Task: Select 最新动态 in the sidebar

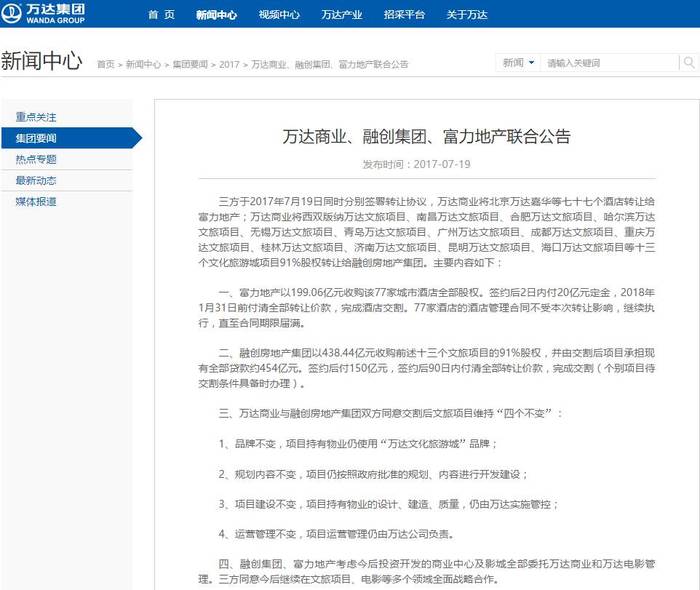Action: [x=36, y=180]
